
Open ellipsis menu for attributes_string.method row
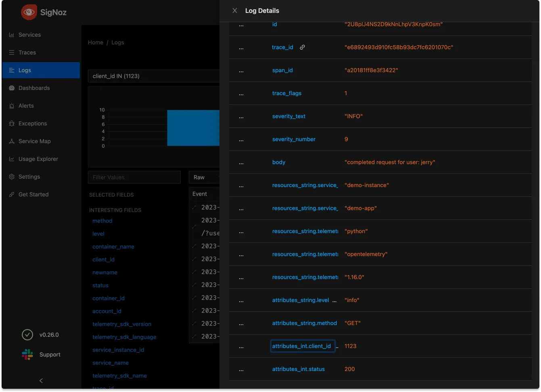(x=241, y=324)
